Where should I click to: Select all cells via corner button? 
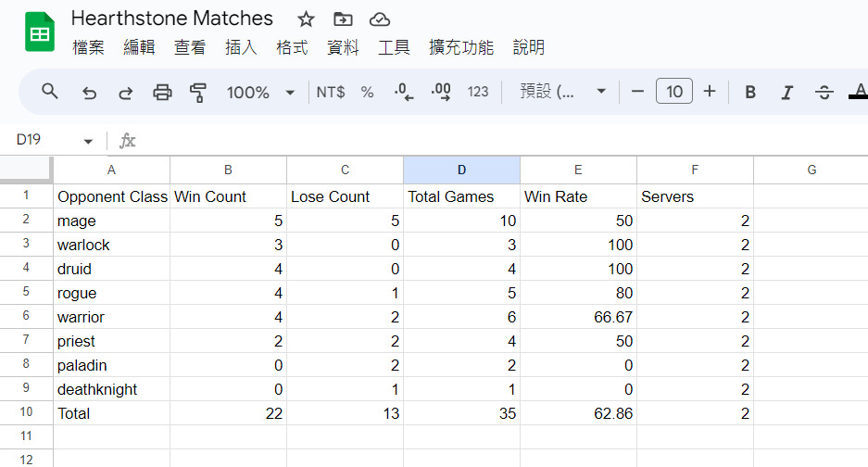26,170
